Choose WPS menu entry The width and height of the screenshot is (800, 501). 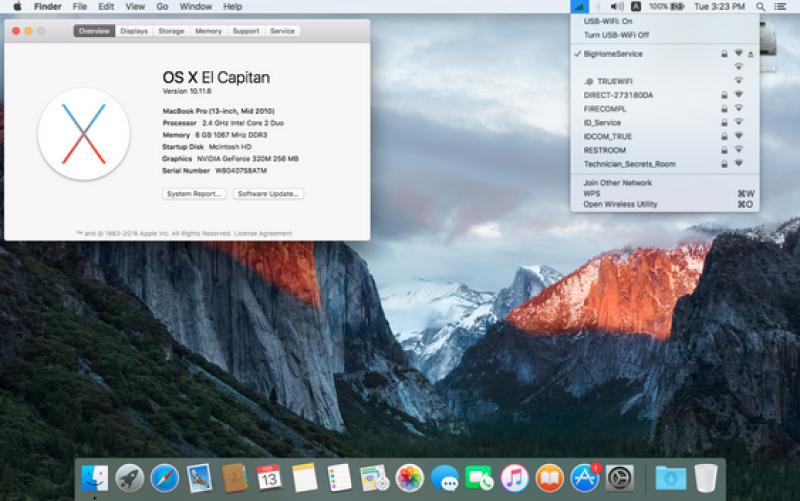click(x=665, y=193)
